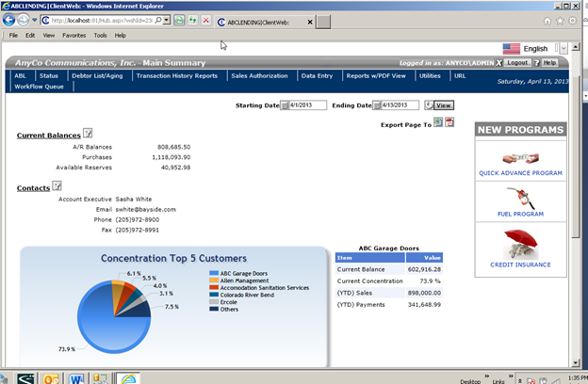
Task: Click the fuel pump nozzle image
Action: tap(521, 199)
